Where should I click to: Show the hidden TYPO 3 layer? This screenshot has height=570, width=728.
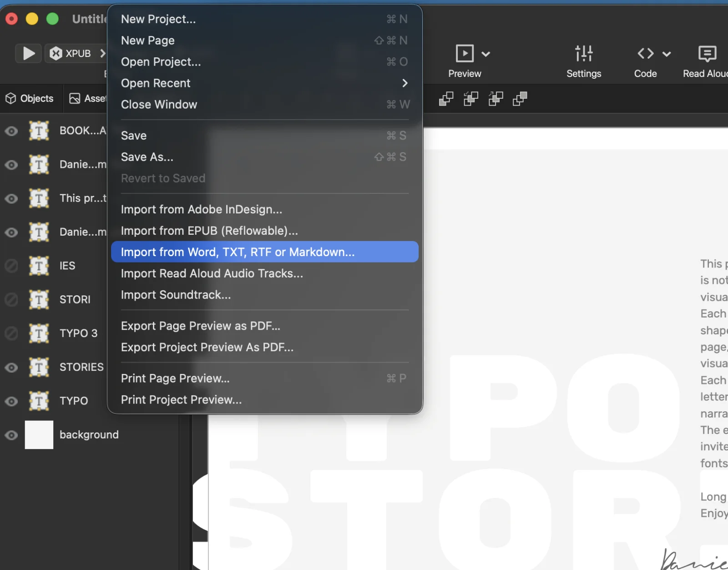click(x=11, y=333)
